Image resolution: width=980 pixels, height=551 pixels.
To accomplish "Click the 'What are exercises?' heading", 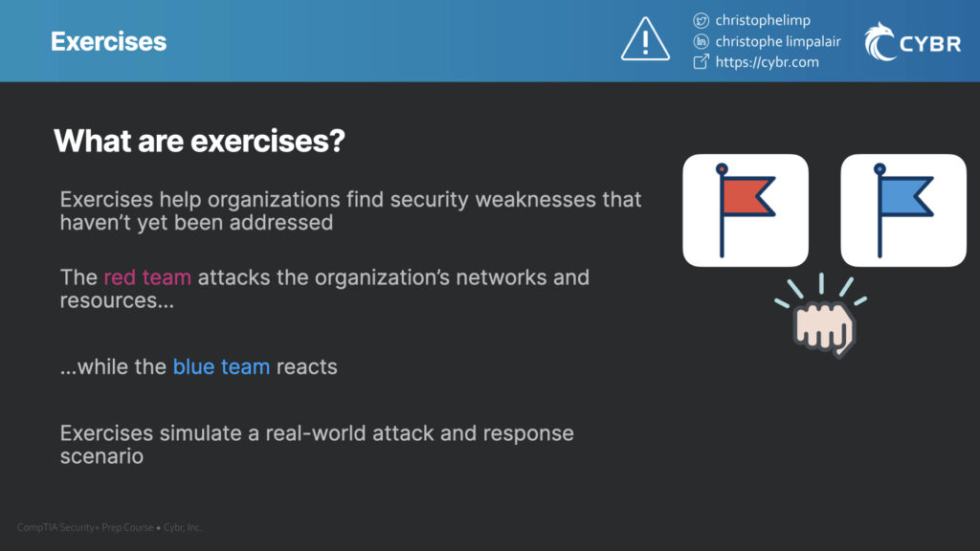I will pos(199,141).
